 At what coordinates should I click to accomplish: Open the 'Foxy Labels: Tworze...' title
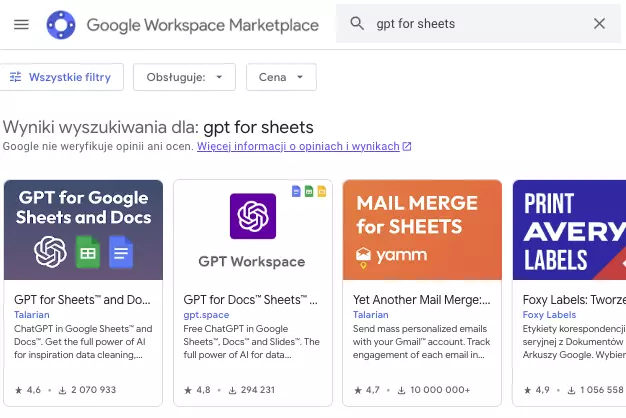[574, 300]
